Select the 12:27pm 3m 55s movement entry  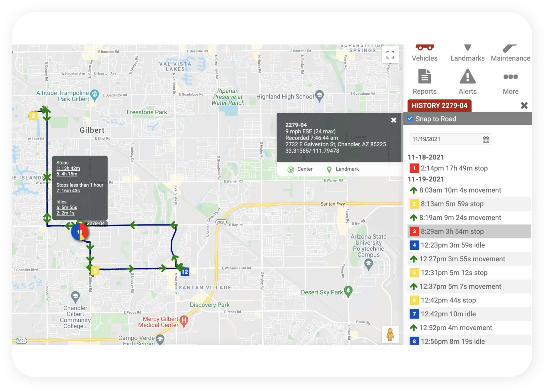click(x=469, y=259)
